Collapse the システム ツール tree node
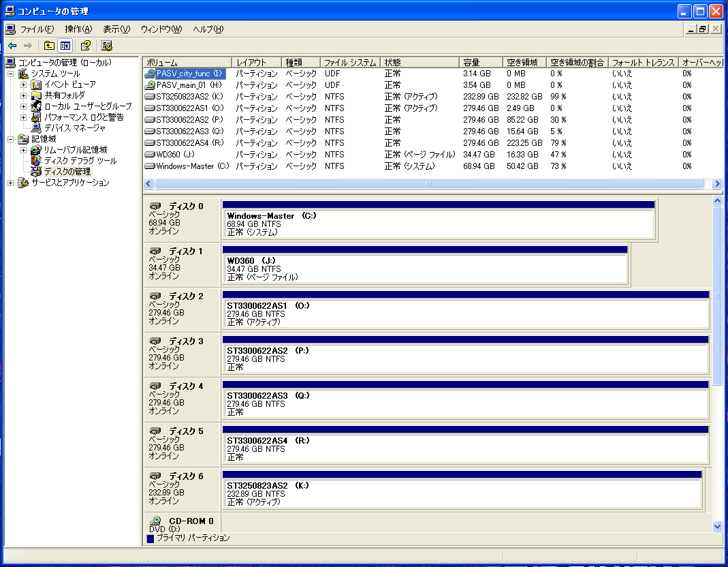 tap(11, 74)
